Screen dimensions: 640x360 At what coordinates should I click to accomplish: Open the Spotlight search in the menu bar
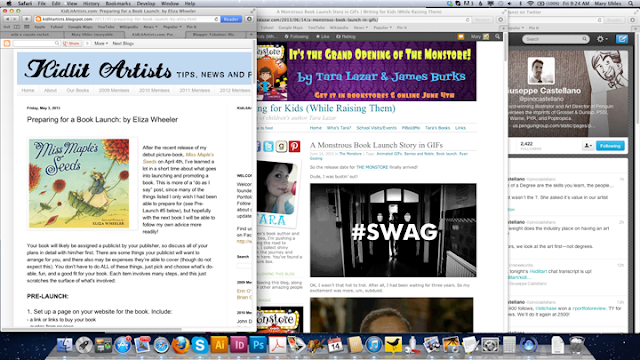(x=631, y=3)
